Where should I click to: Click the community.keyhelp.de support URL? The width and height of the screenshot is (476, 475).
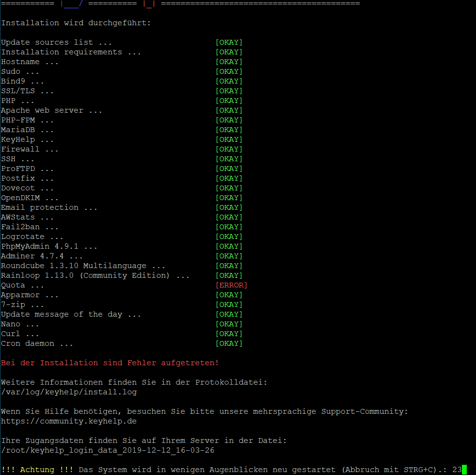coord(68,421)
